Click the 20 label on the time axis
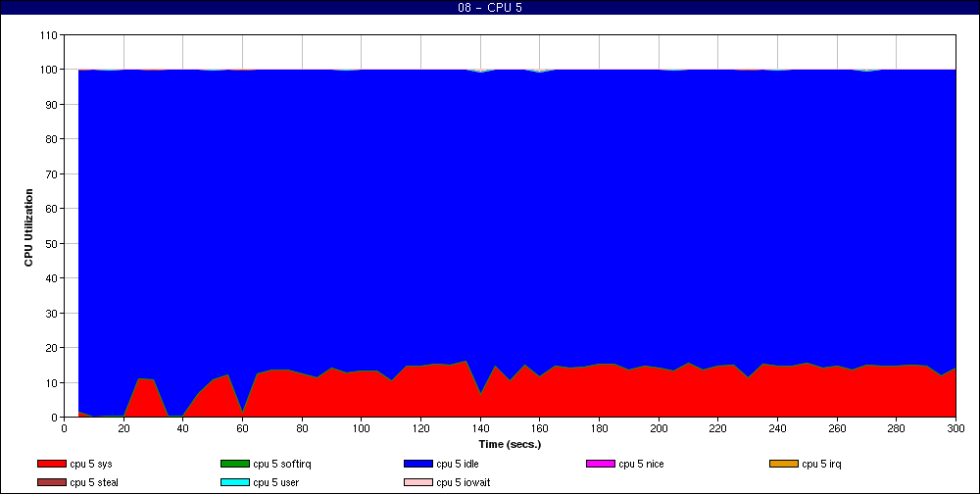 coord(123,428)
